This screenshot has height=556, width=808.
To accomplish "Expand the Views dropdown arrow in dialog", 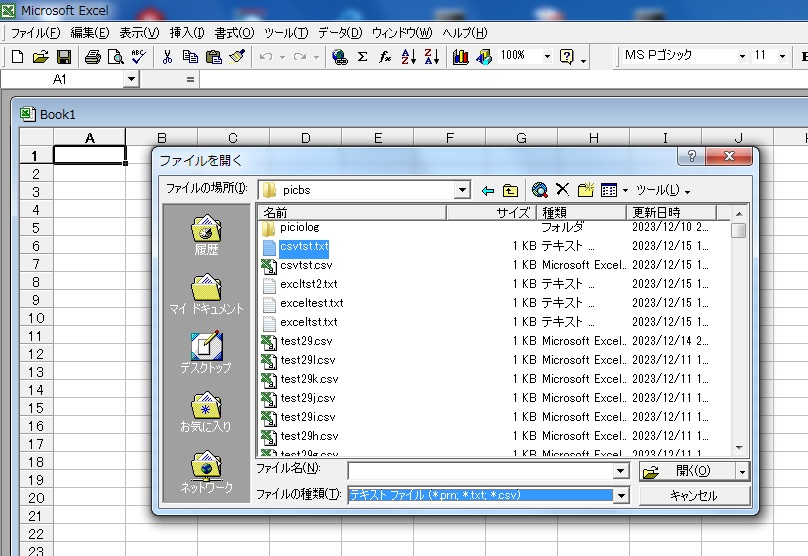I will coord(625,191).
